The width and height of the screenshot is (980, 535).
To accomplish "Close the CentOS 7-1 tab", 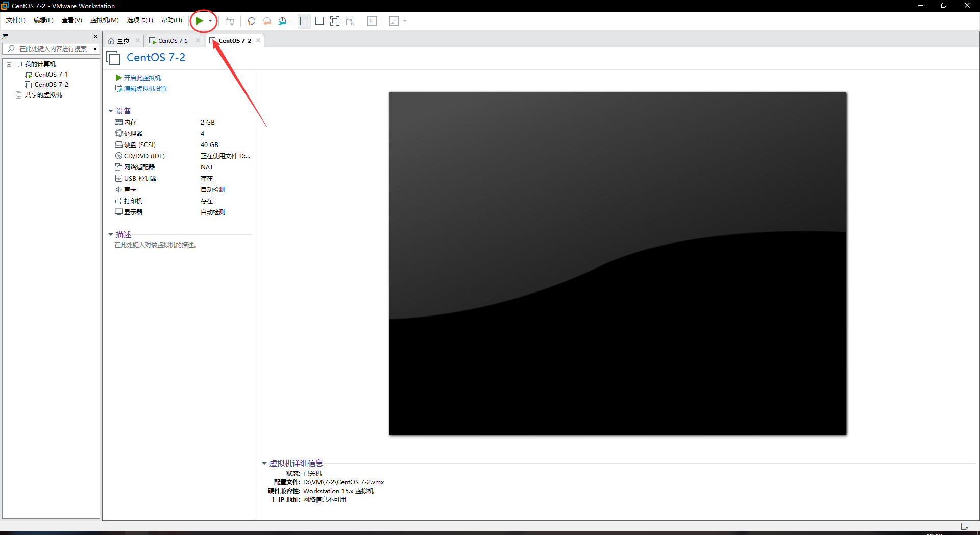I will pyautogui.click(x=198, y=41).
